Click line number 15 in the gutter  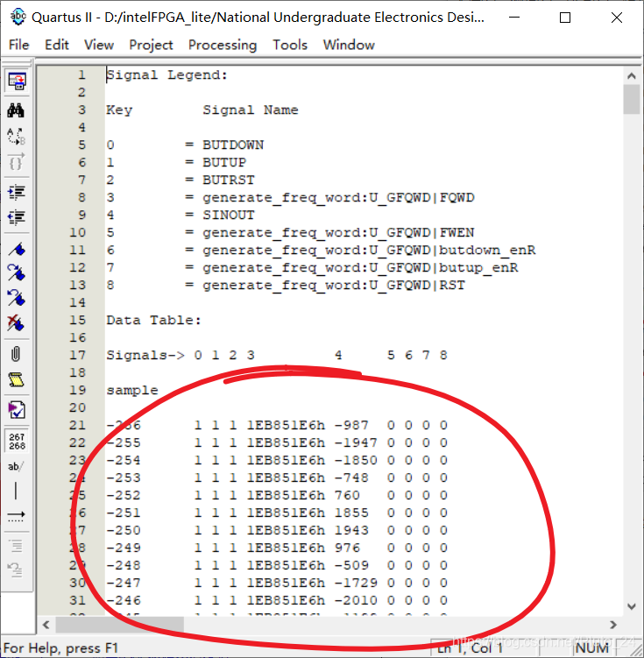[x=78, y=320]
